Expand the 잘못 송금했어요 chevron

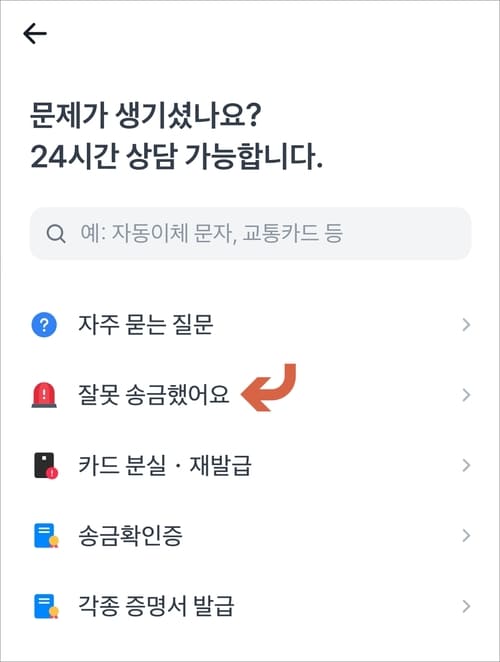[x=466, y=395]
